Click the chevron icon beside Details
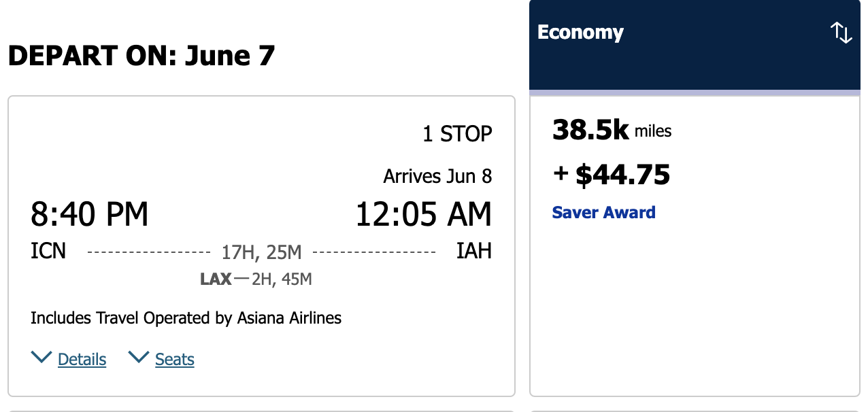This screenshot has height=412, width=868. [x=41, y=358]
